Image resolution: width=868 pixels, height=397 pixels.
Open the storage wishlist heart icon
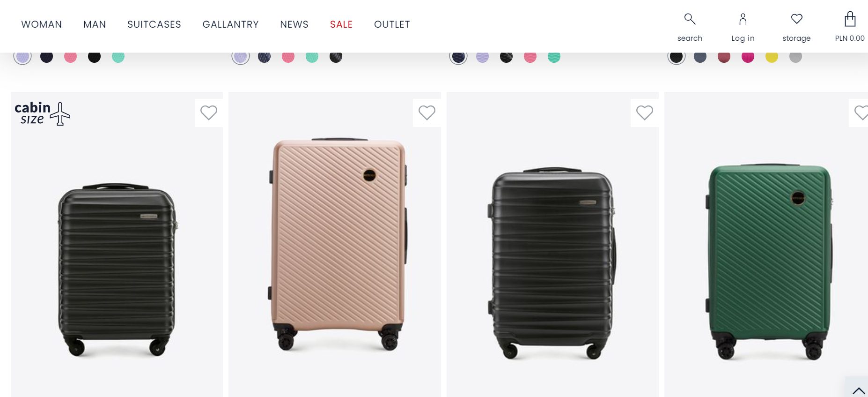tap(796, 19)
